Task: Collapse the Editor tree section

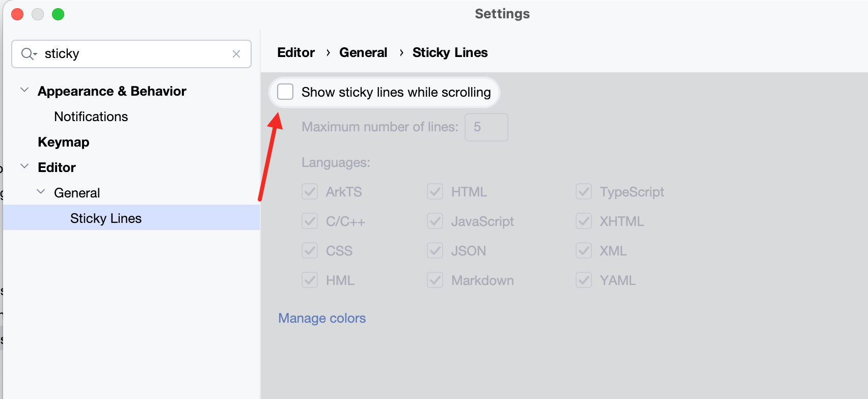Action: (24, 167)
